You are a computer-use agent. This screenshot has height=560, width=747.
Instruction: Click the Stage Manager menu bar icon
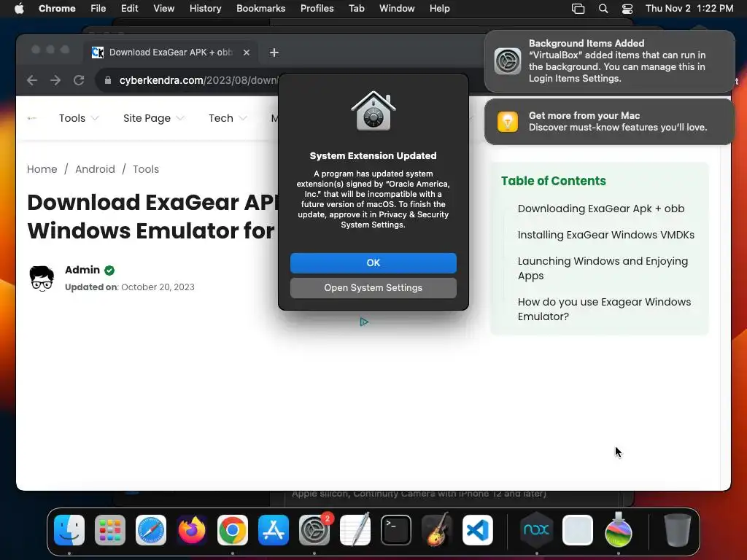coord(578,9)
